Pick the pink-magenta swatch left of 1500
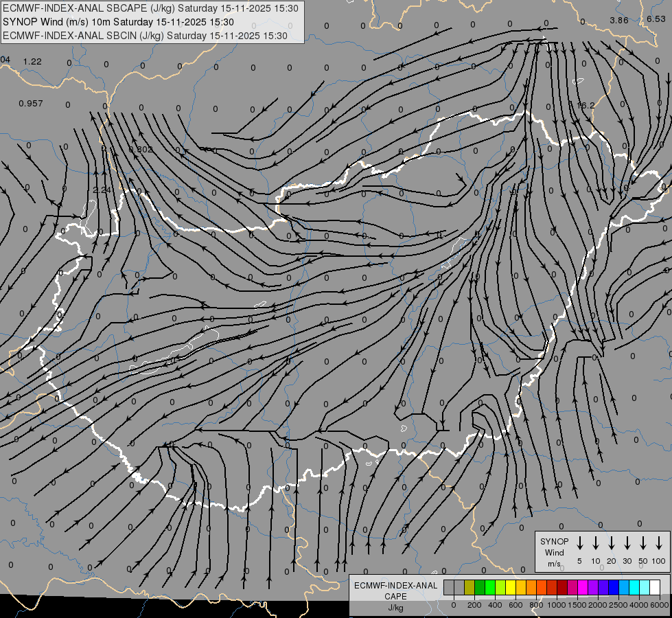 [x=573, y=588]
